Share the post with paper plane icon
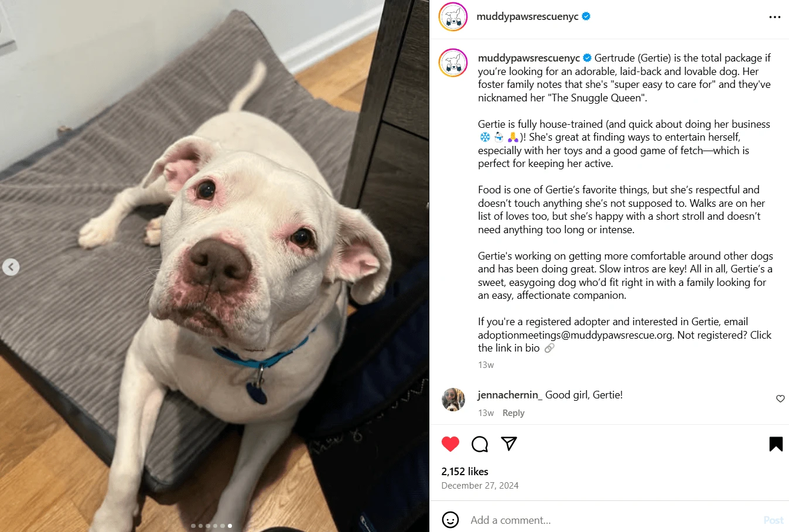 (x=509, y=444)
